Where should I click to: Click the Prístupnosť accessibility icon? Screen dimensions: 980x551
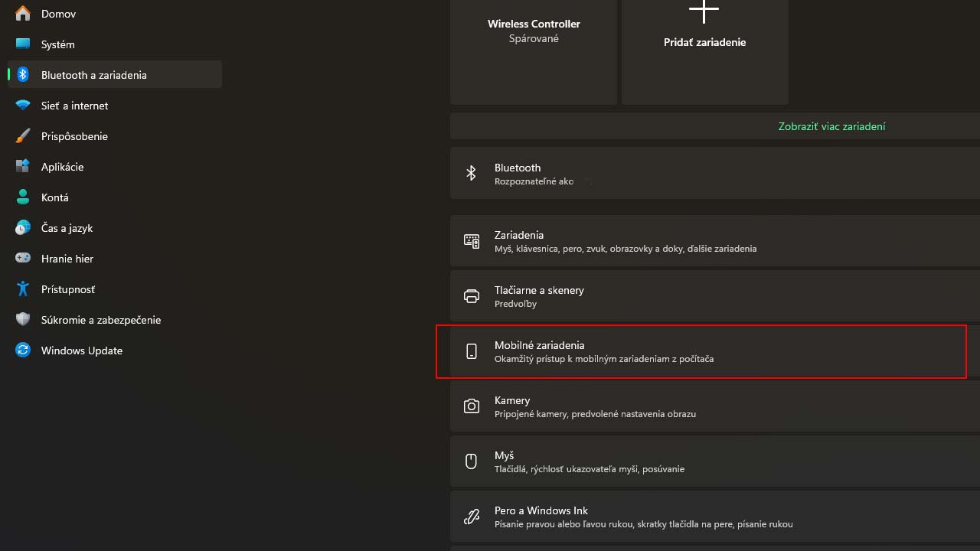tap(23, 289)
